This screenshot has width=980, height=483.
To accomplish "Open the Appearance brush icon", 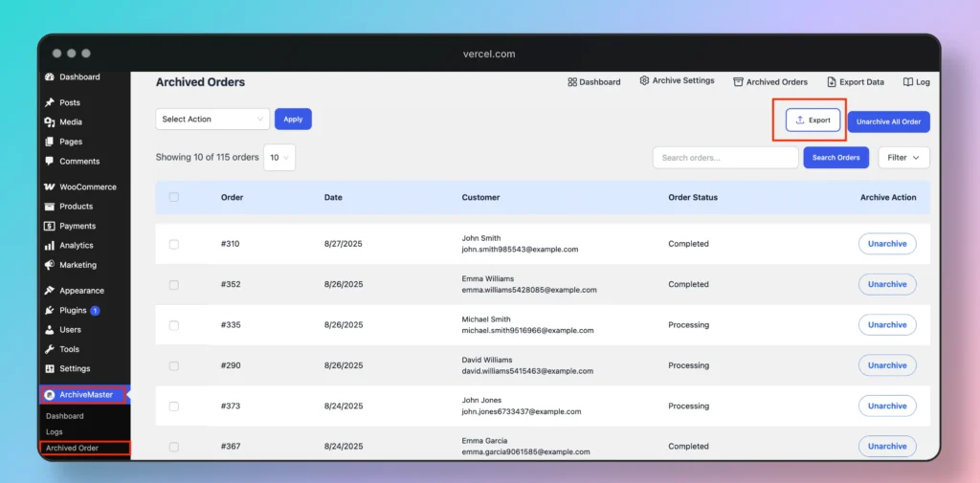I will [50, 291].
